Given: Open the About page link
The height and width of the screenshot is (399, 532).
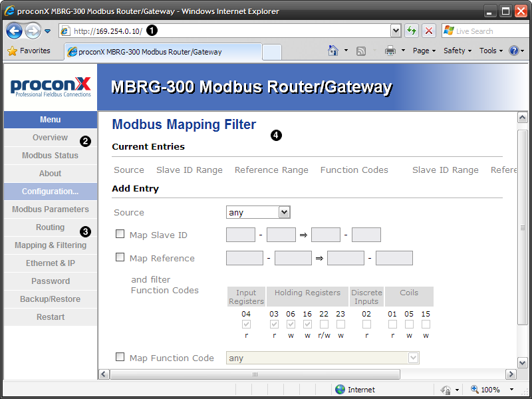Looking at the screenshot, I should [x=51, y=174].
